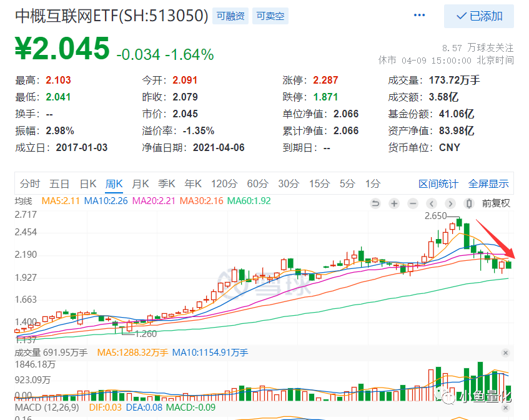Toggle the 可融资 tag
The height and width of the screenshot is (420, 529).
tap(230, 16)
